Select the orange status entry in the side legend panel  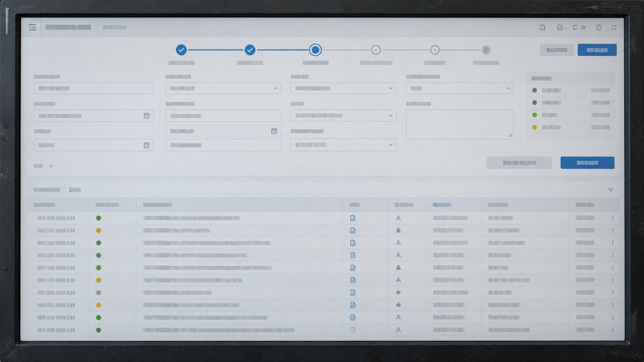tap(572, 127)
